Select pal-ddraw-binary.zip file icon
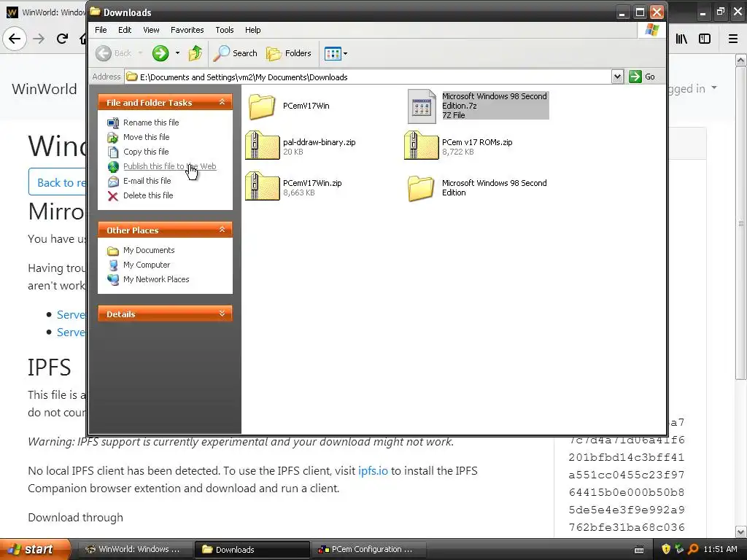 262,145
